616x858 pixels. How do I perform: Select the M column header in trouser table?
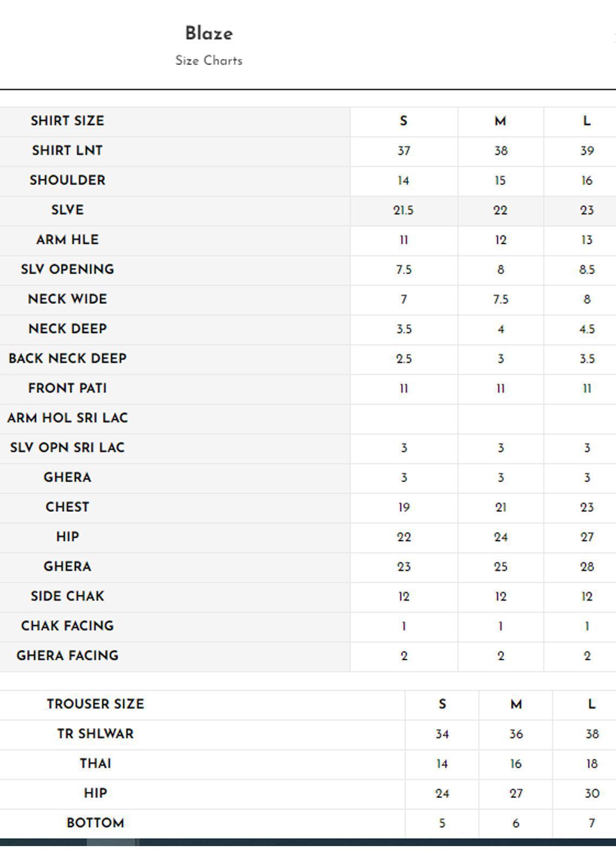pyautogui.click(x=516, y=704)
